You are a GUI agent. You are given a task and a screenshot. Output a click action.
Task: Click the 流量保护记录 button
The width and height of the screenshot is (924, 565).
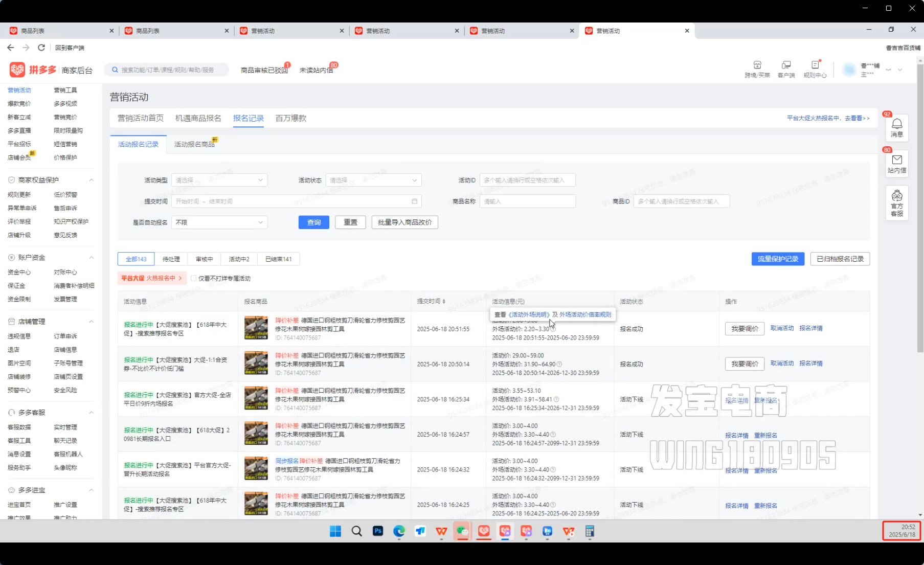(778, 259)
